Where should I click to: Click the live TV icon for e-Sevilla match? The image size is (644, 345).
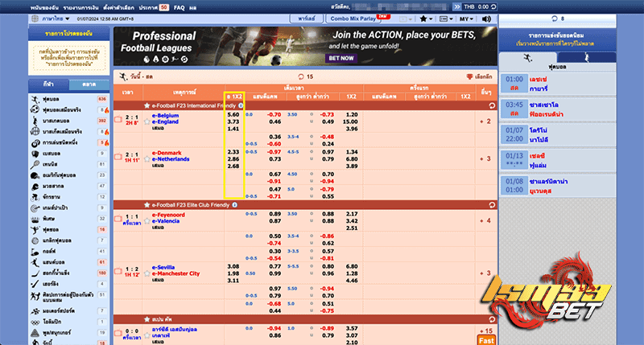118,271
